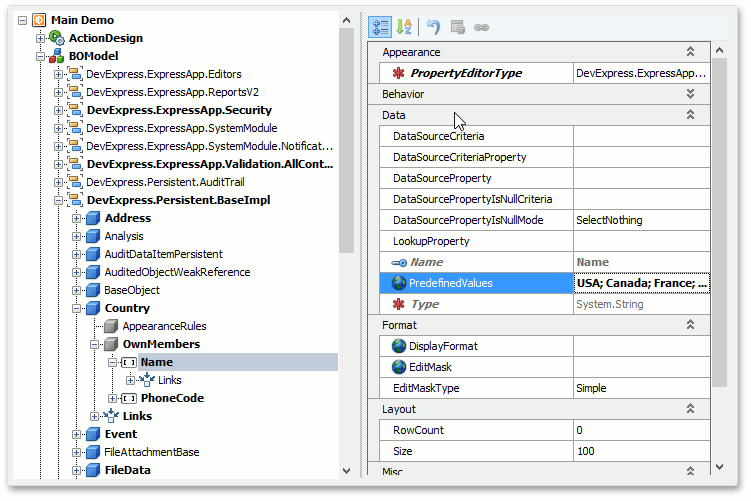Collapse the Layout property category

click(x=690, y=409)
